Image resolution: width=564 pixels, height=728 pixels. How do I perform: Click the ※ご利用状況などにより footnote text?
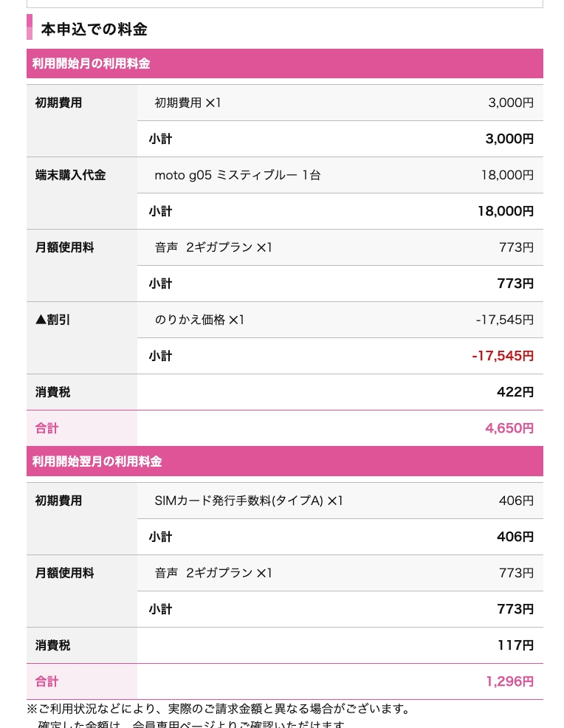(x=219, y=709)
